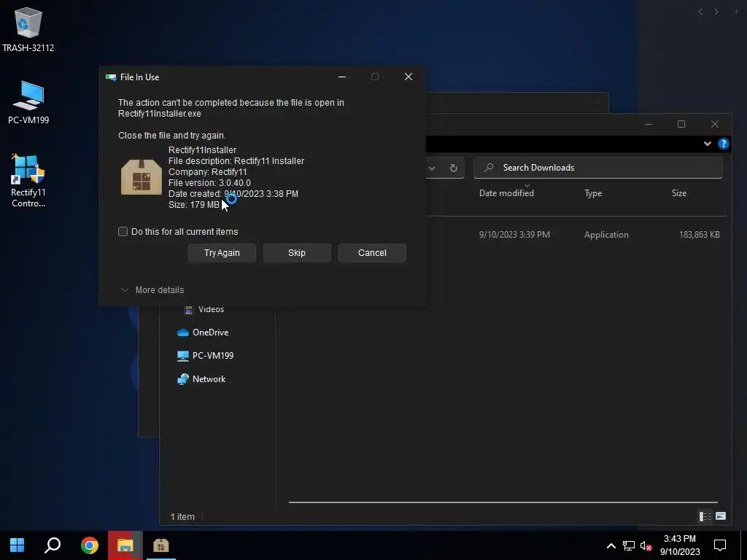The image size is (747, 560).
Task: Cancel the File In Use dialog
Action: point(372,253)
